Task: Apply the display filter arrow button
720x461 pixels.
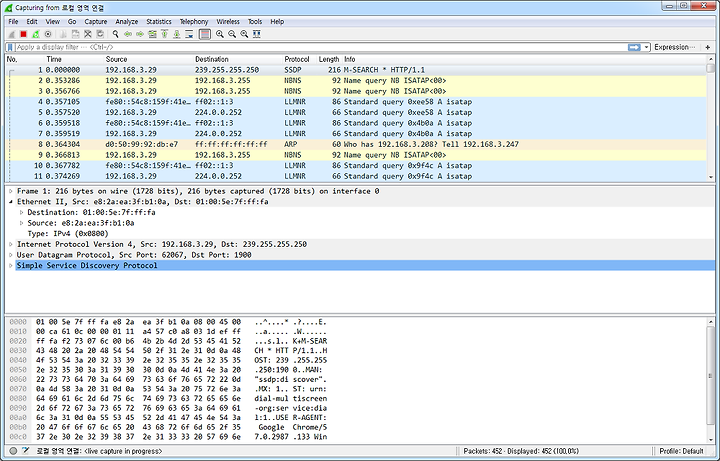Action: 634,47
